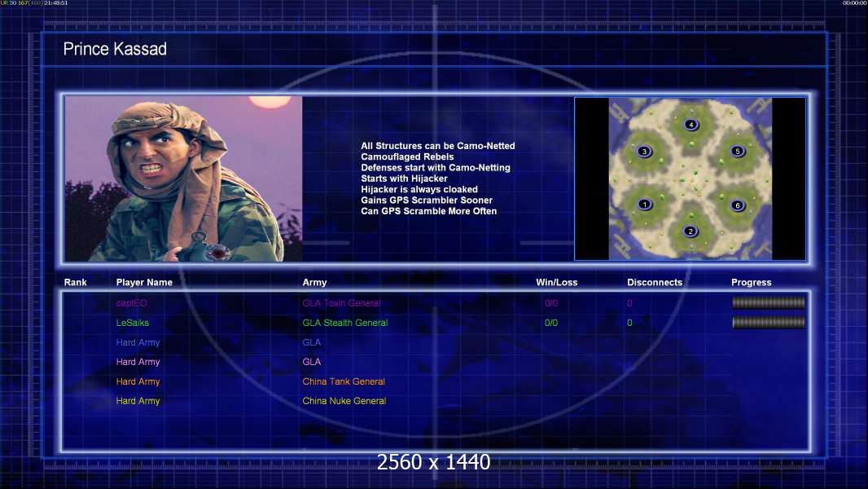
Task: Click the Disconnects column header
Action: click(655, 283)
